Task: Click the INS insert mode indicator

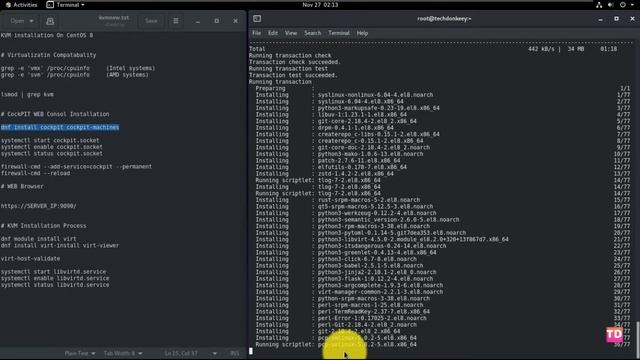Action: (x=235, y=353)
